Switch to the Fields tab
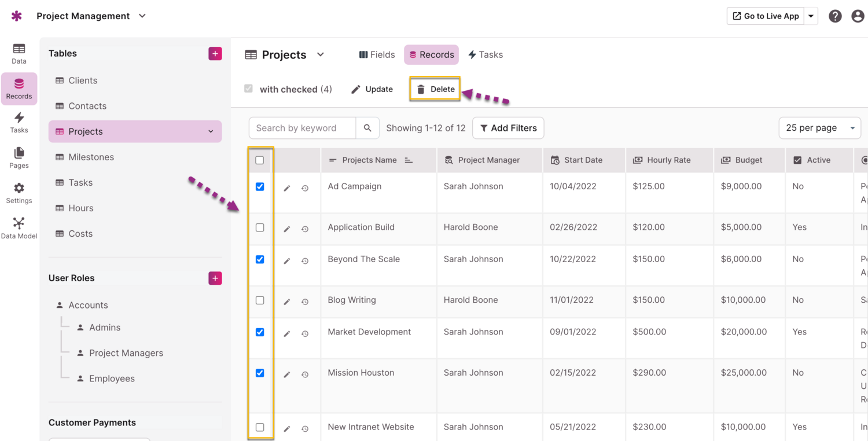The height and width of the screenshot is (441, 868). (x=377, y=54)
